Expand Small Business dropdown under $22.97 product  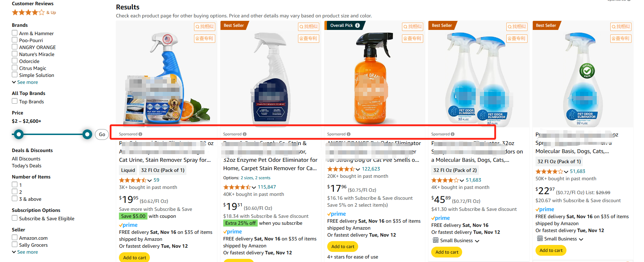coord(581,239)
